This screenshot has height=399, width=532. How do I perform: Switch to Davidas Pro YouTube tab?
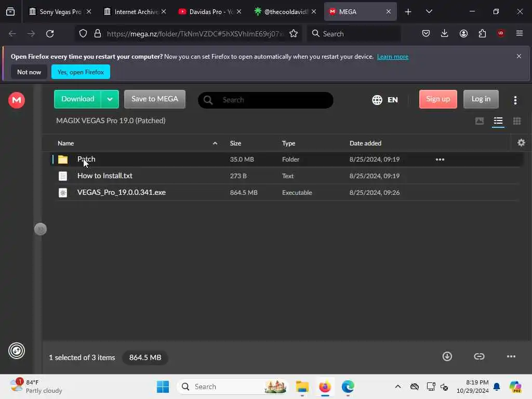[209, 11]
